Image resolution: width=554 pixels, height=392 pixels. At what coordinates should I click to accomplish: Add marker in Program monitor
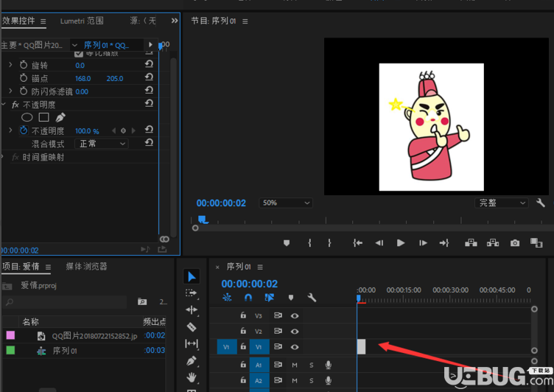pyautogui.click(x=287, y=243)
